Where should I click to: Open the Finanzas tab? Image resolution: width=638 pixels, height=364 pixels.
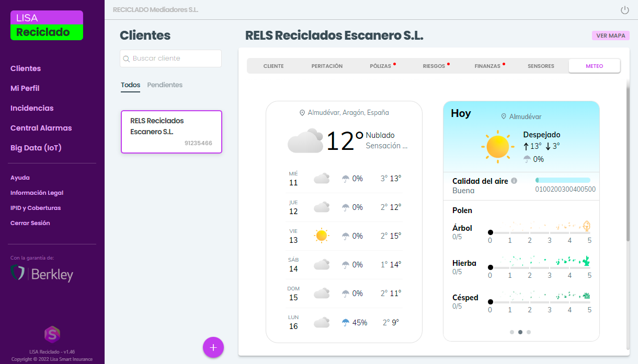[x=487, y=66]
